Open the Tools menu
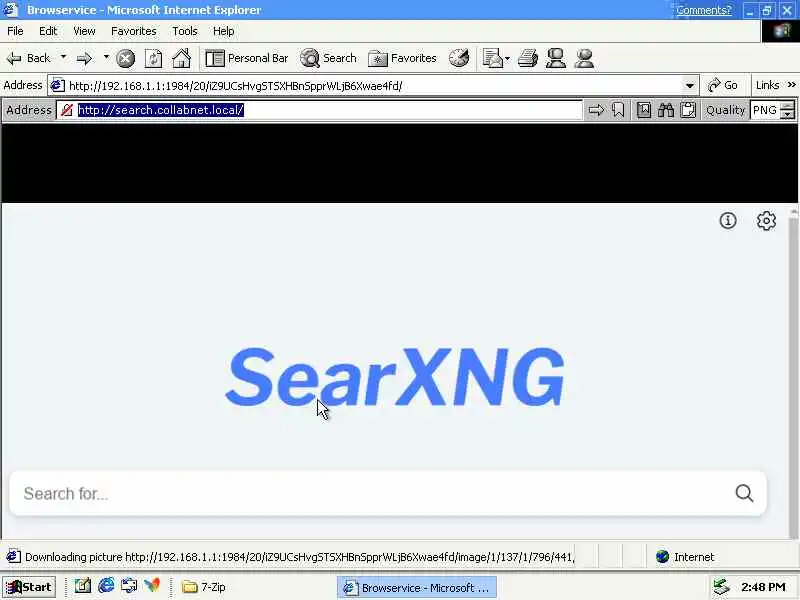Viewport: 800px width, 600px height. pos(185,31)
